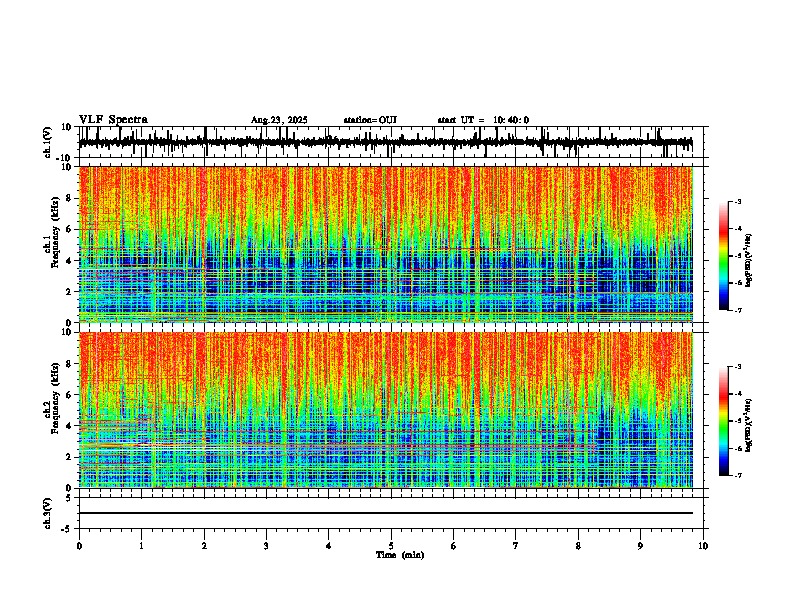792x612 pixels.
Task: Click the time axis tick '1'
Action: (x=141, y=546)
